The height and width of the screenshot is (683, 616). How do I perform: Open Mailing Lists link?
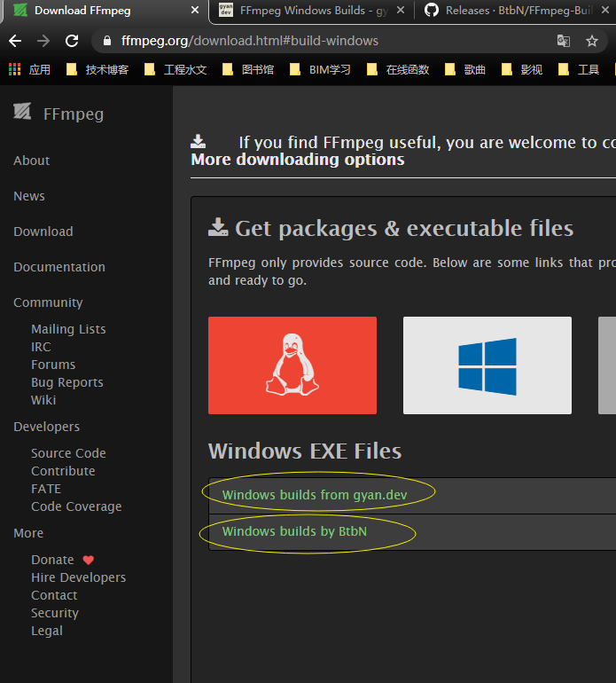tap(68, 329)
